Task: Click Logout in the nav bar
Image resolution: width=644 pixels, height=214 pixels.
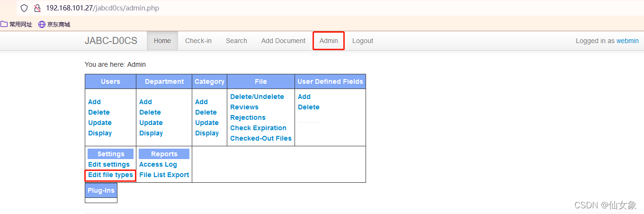Action: [x=363, y=41]
